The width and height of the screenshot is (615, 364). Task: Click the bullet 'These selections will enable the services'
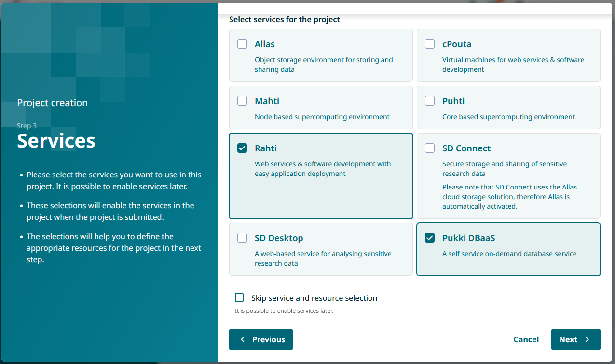pyautogui.click(x=110, y=211)
